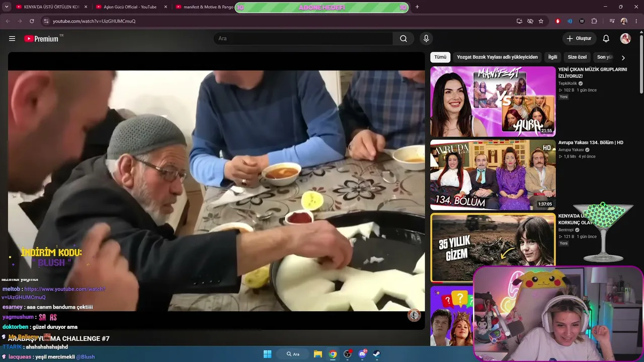Open the YouTube guide hamburger menu
Viewport: 644px width, 362px height.
point(12,39)
